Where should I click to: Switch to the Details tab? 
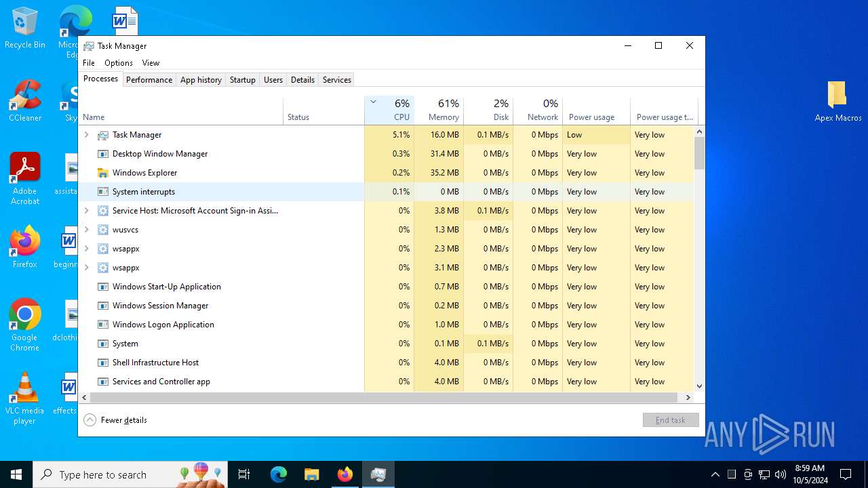[x=302, y=80]
